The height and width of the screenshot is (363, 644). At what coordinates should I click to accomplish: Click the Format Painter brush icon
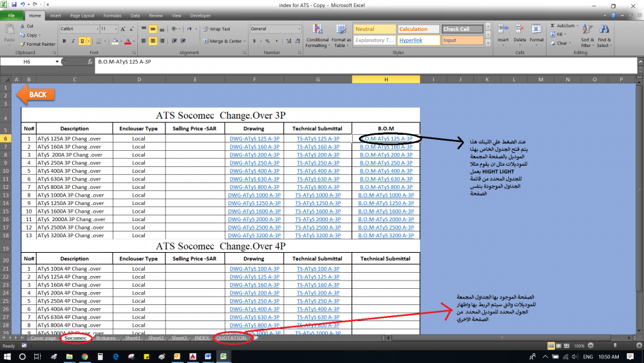pos(23,44)
